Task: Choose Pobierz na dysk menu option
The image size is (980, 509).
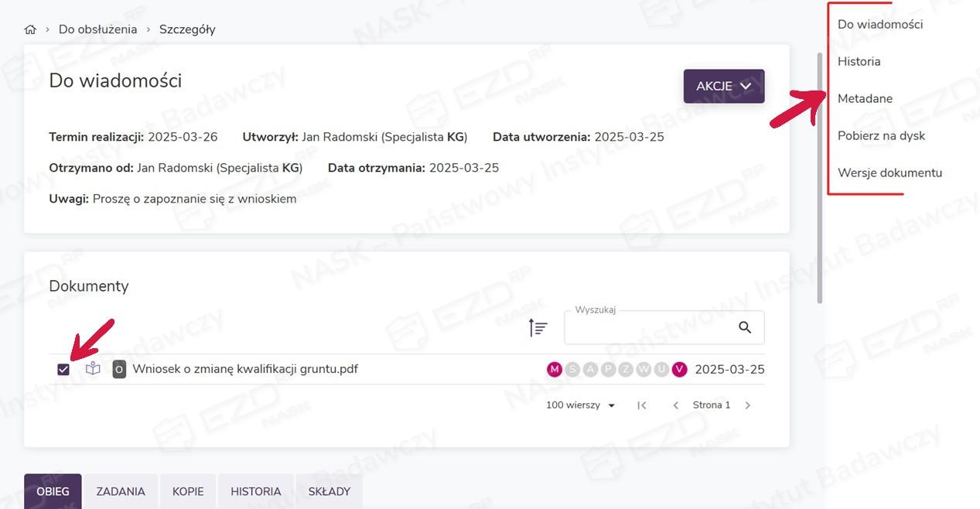Action: pos(881,135)
